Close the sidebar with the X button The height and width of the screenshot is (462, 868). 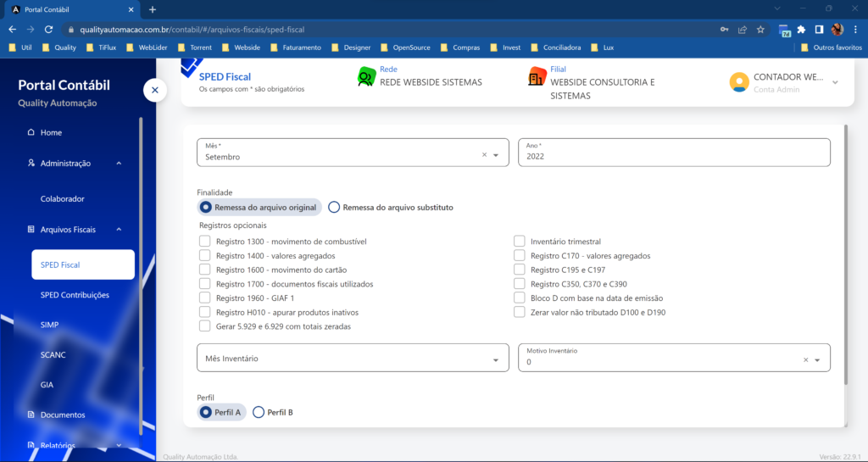click(x=154, y=89)
